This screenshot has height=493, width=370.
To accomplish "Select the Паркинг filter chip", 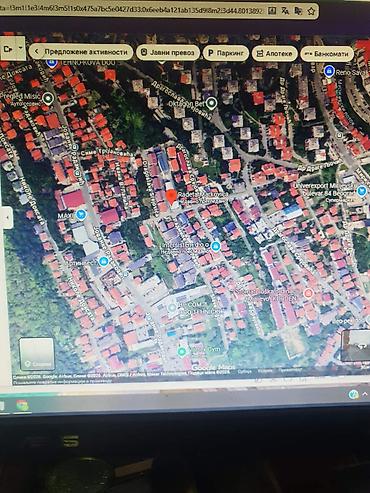I will [226, 53].
